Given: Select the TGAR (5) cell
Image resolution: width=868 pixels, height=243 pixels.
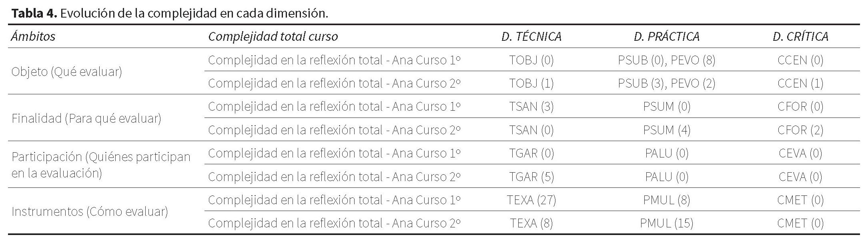Looking at the screenshot, I should point(531,177).
